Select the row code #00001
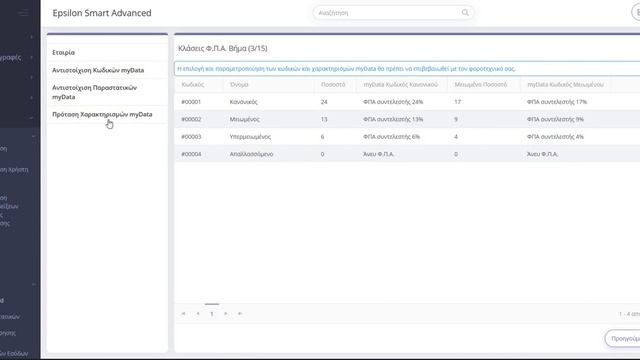 [191, 102]
